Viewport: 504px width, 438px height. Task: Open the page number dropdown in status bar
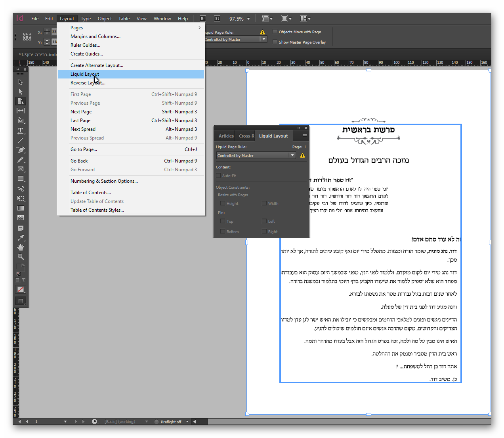(x=65, y=422)
